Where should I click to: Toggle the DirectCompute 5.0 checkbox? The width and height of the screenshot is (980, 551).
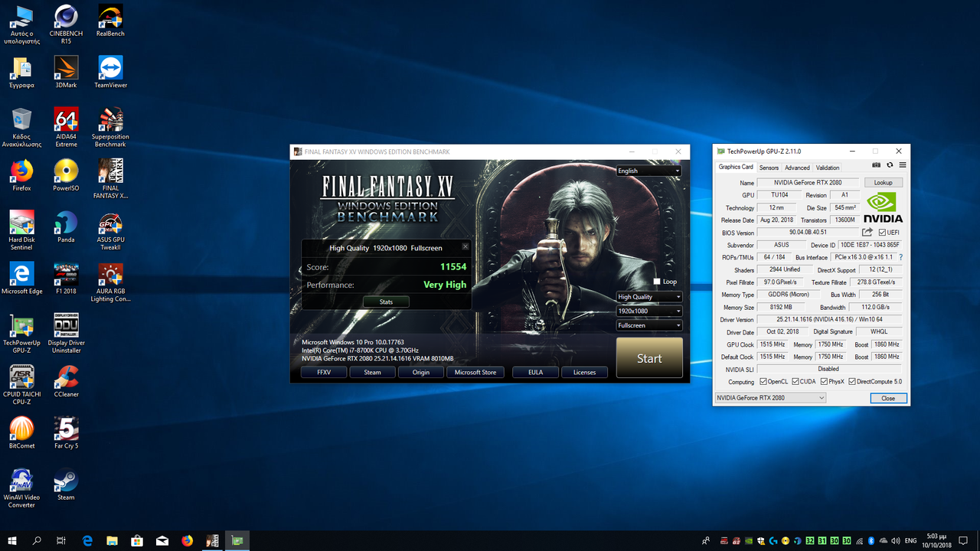coord(853,381)
